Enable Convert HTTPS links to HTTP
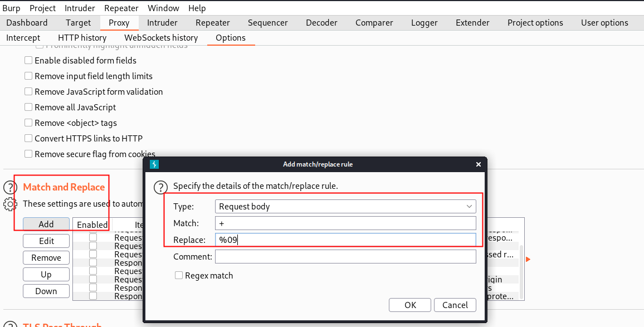The image size is (644, 327). [28, 139]
